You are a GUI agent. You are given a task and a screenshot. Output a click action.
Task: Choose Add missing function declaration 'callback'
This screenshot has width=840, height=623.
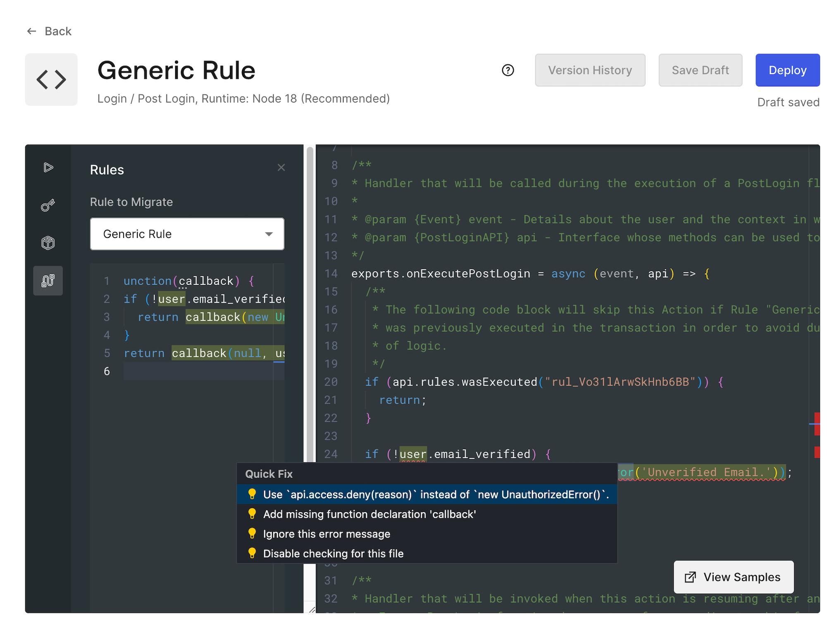369,514
